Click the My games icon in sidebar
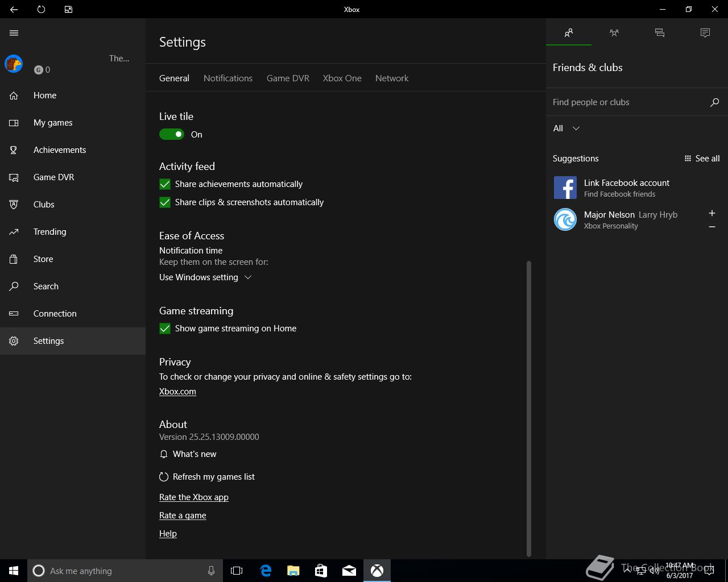 14,123
